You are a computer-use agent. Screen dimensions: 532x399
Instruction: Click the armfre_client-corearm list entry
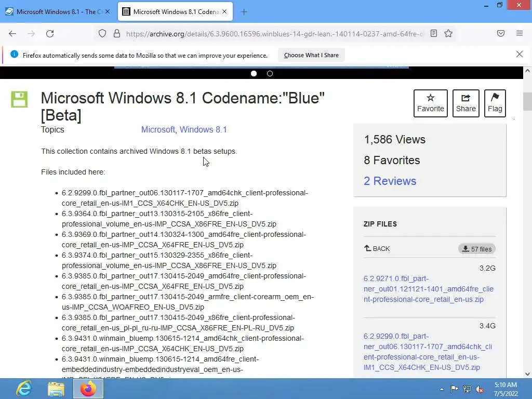pos(188,302)
